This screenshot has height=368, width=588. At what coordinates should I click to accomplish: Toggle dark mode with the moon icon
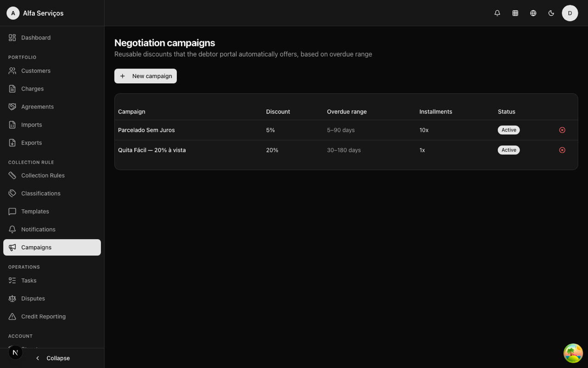[x=551, y=13]
